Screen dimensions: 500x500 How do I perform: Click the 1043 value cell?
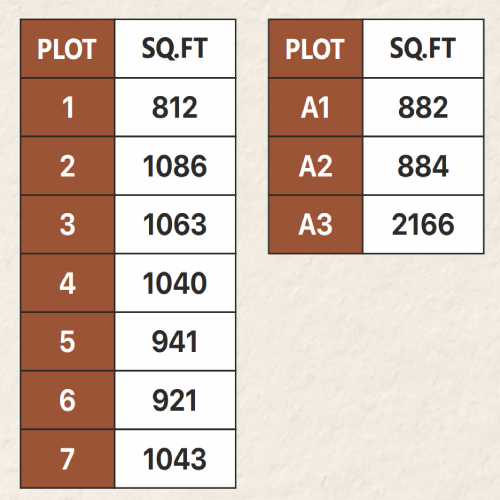pyautogui.click(x=175, y=459)
